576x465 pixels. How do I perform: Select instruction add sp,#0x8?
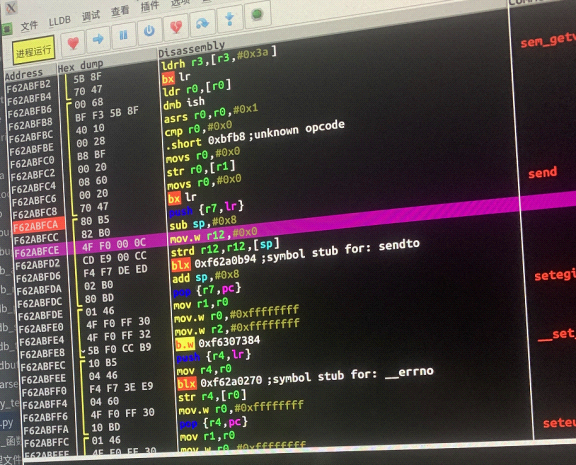(x=206, y=277)
